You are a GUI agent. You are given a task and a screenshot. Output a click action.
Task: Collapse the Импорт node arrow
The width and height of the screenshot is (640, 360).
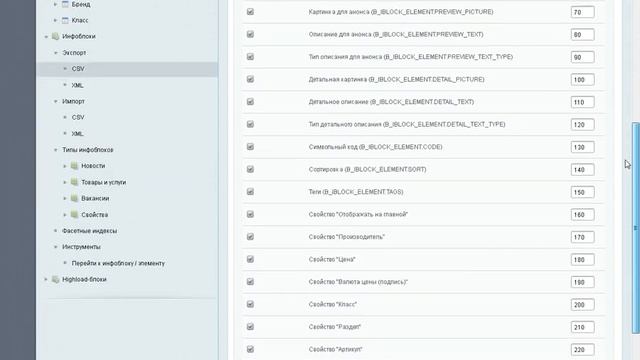click(x=56, y=101)
